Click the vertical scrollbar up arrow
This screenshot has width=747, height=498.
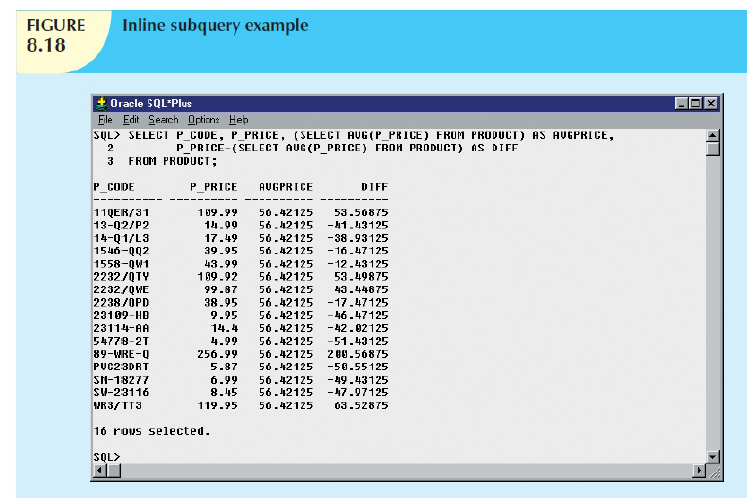713,136
